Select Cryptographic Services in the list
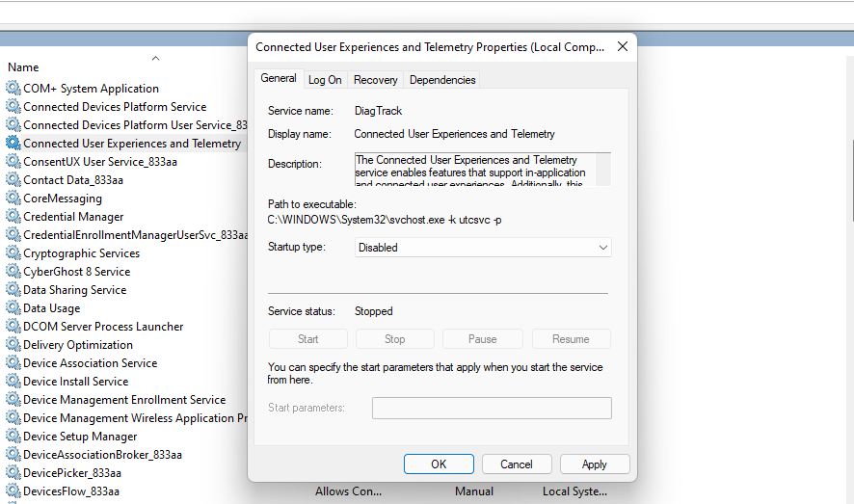Image resolution: width=854 pixels, height=504 pixels. click(x=82, y=253)
